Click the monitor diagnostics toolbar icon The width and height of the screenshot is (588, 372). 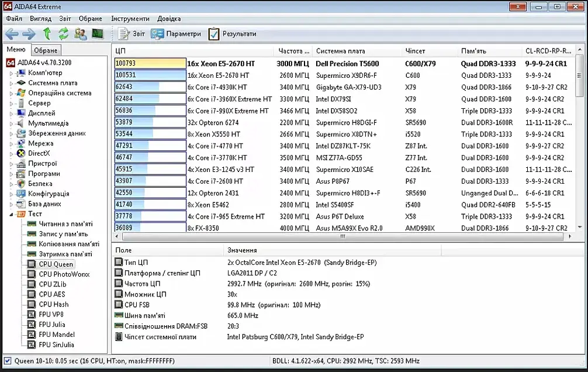coord(98,34)
